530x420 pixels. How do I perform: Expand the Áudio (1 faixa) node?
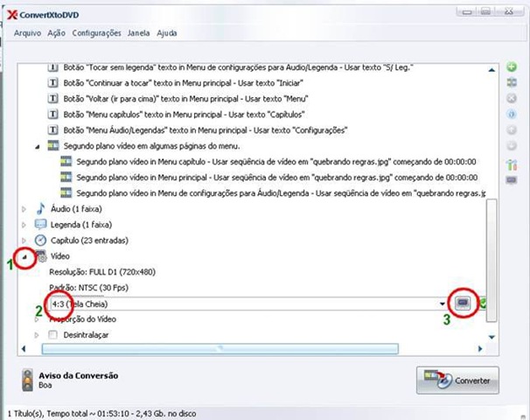(24, 209)
